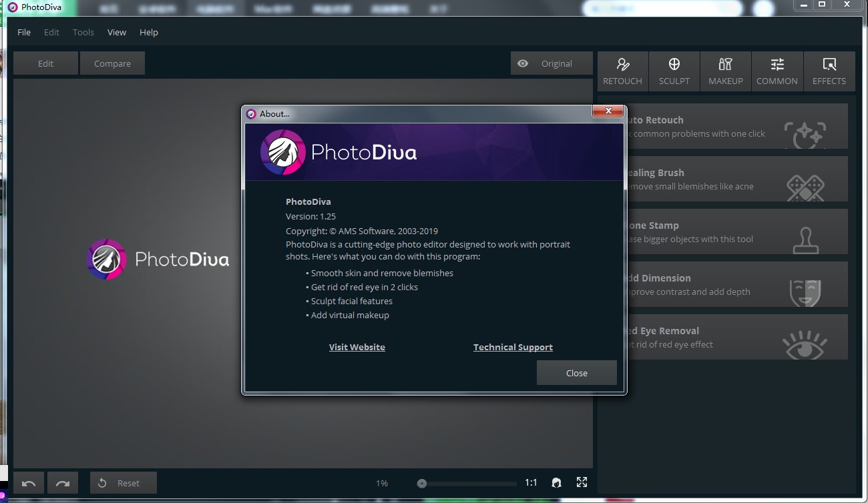
Task: Click the About dialog title icon
Action: [x=251, y=114]
